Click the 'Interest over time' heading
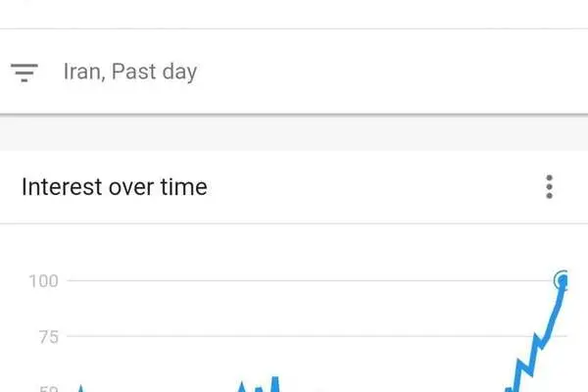Viewport: 588px width, 392px height. [x=115, y=187]
